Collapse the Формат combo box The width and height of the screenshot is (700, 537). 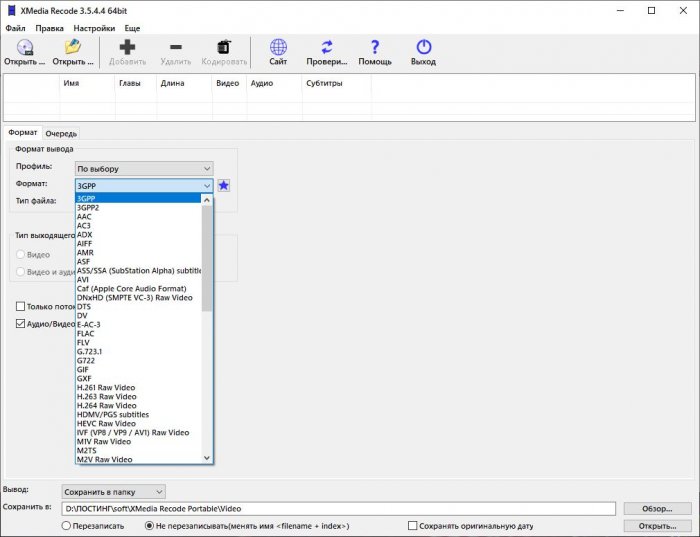click(144, 186)
